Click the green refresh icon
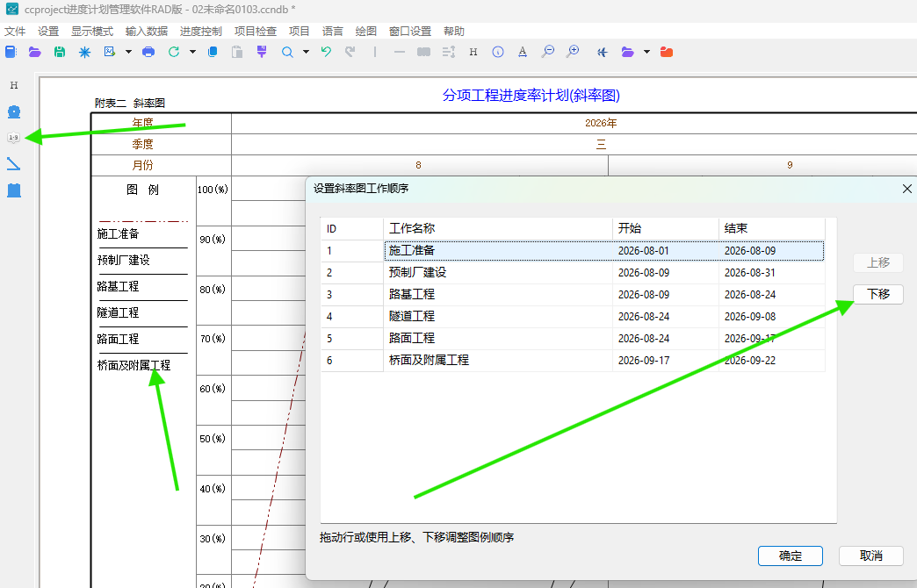 point(174,52)
